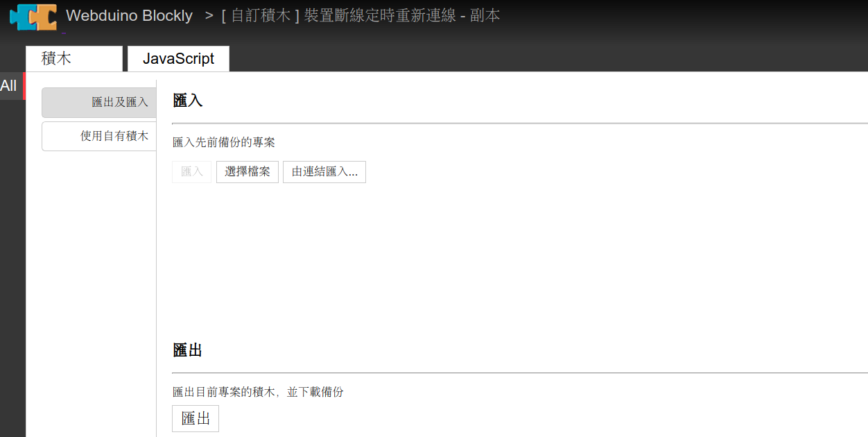This screenshot has width=868, height=437.
Task: Select the All category in sidebar
Action: click(x=9, y=86)
